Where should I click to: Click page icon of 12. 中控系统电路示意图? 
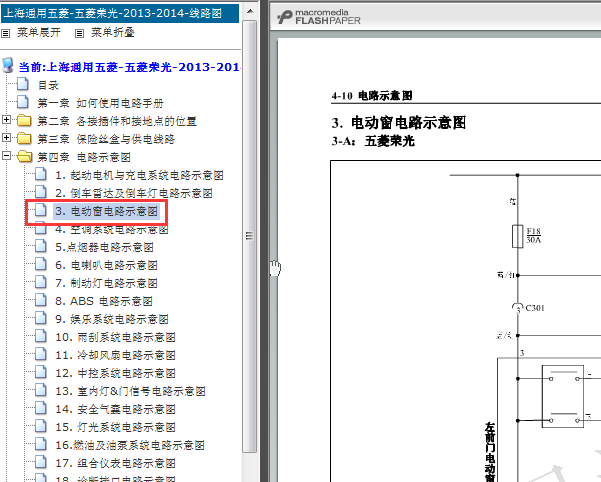click(x=41, y=372)
